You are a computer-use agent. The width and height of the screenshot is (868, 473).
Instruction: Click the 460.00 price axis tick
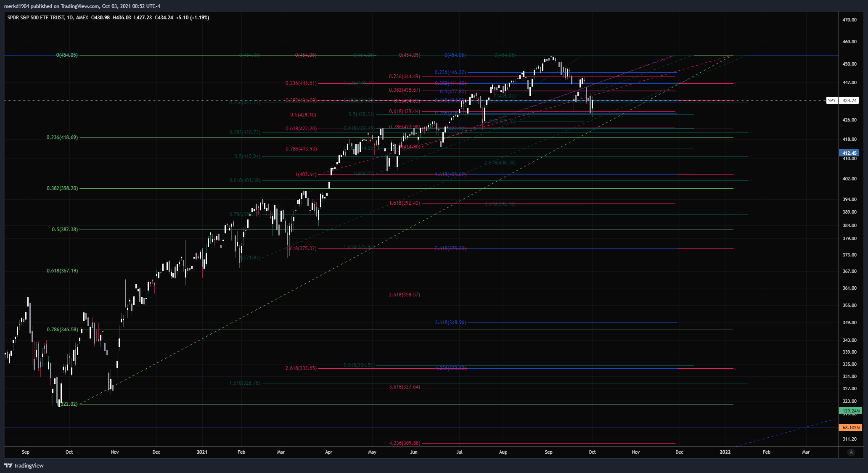pos(849,42)
